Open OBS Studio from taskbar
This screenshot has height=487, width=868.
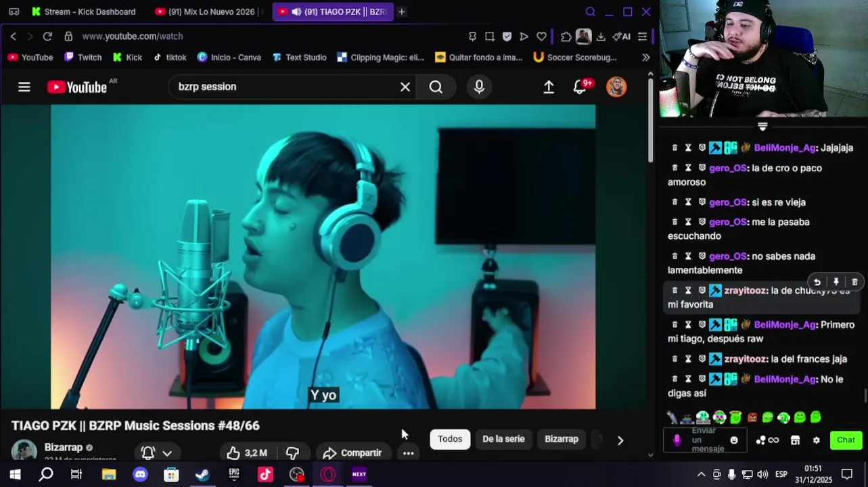(x=296, y=474)
